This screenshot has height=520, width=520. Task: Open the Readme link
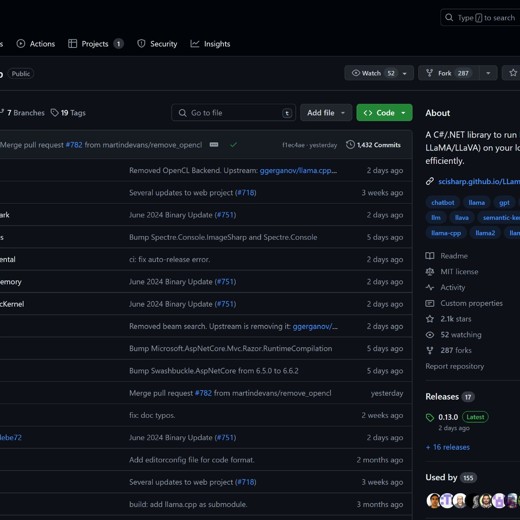(454, 256)
